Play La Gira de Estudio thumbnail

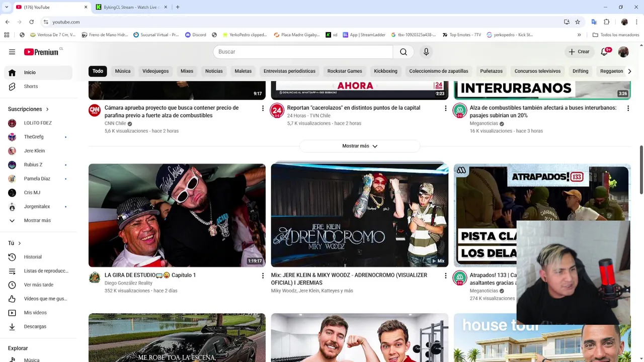(x=177, y=215)
